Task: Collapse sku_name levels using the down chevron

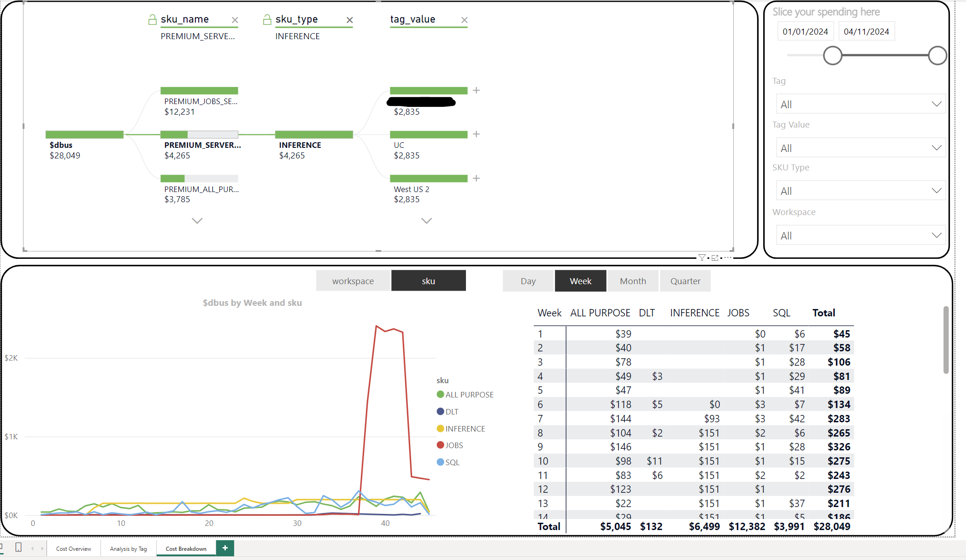Action: click(x=197, y=221)
